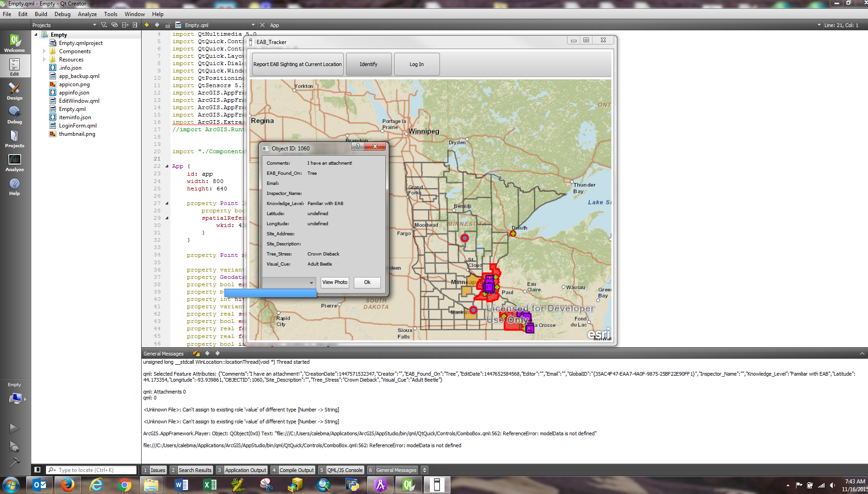Open the Projects mode
Image resolution: width=868 pixels, height=494 pixels.
(15, 139)
